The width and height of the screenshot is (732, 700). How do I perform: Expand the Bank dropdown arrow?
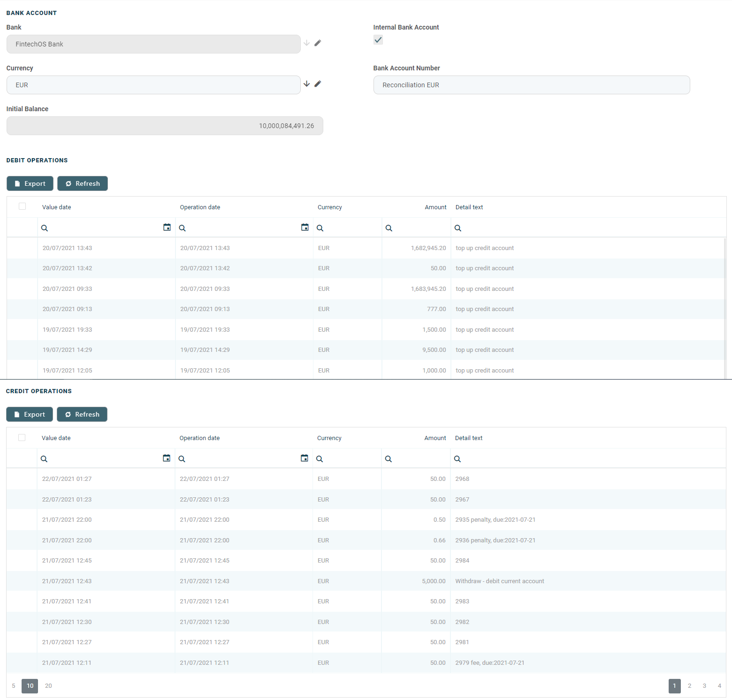click(x=306, y=43)
